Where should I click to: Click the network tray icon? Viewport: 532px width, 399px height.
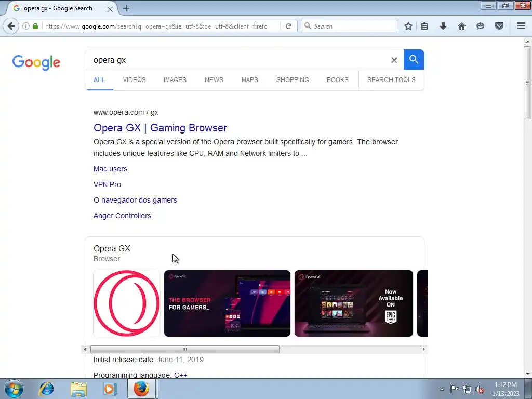point(467,389)
